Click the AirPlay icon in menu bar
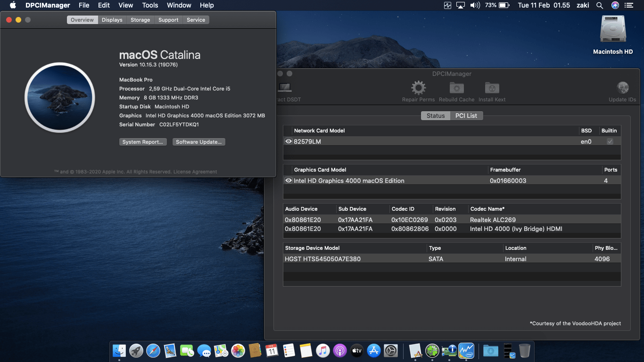The width and height of the screenshot is (644, 362). point(461,5)
